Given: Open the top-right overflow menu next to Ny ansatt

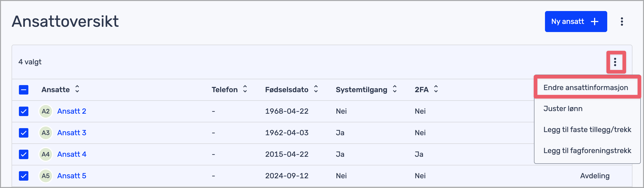Looking at the screenshot, I should click(x=622, y=22).
